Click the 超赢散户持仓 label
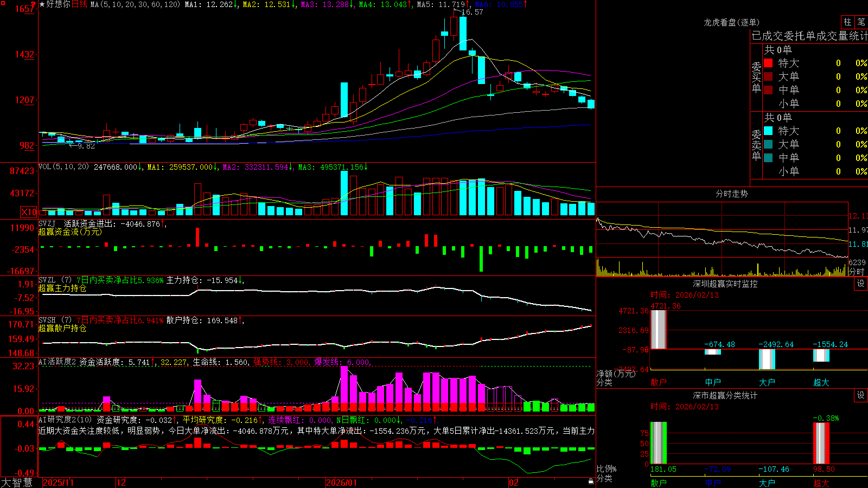Viewport: 868px width, 488px height. 62,328
